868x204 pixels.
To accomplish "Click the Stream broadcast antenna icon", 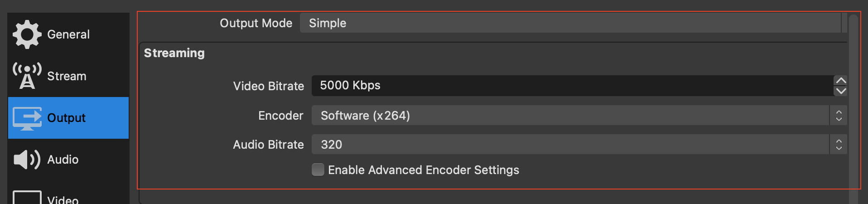I will tap(27, 76).
